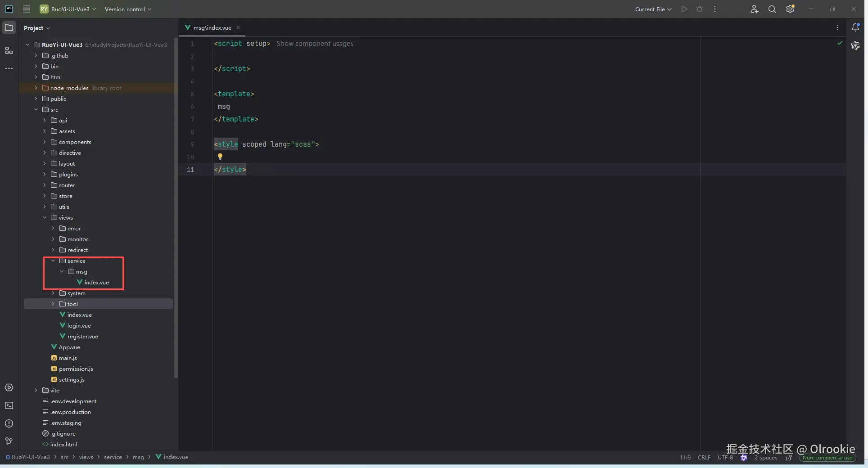Screen dimensions: 868x468
Task: Open the main hamburger menu
Action: pos(27,9)
